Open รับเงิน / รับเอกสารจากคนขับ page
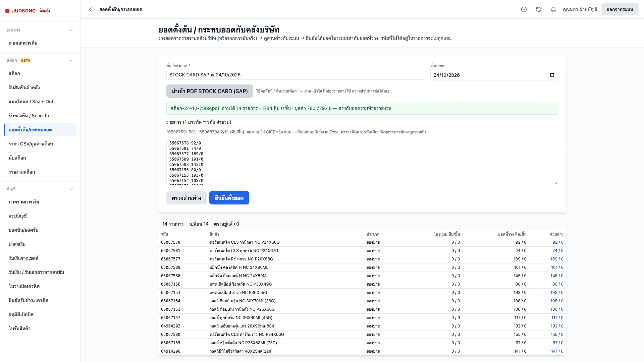Screen dimensions: 644x362 pyautogui.click(x=40, y=272)
